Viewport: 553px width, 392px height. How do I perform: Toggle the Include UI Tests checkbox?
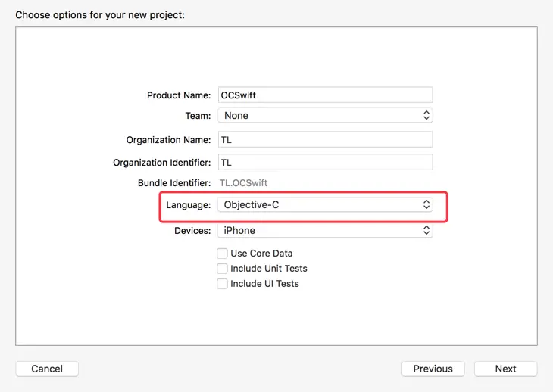click(223, 284)
